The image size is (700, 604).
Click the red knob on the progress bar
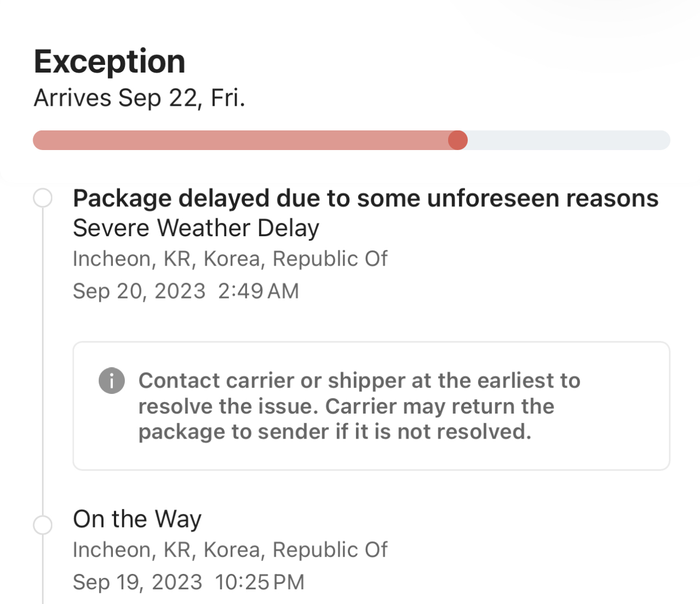pos(458,140)
